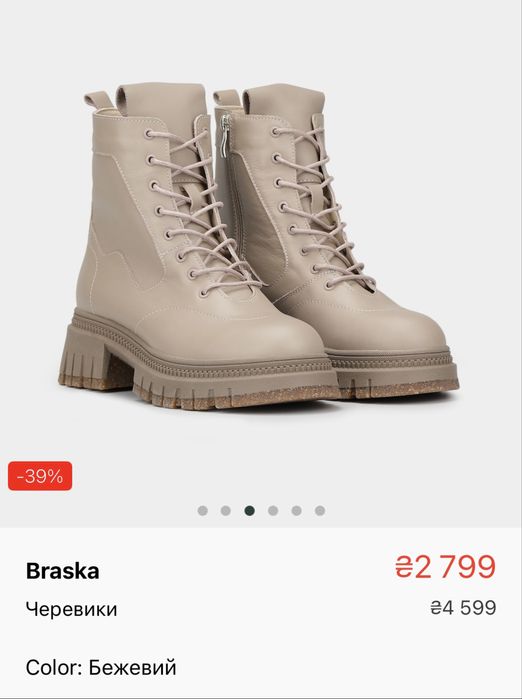Click the Черевики product type label
The image size is (522, 699).
[71, 609]
